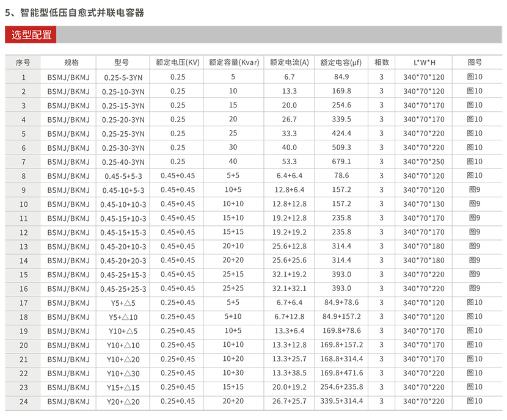This screenshot has width=507, height=420.
Task: Select the 相数 column header
Action: pos(382,62)
